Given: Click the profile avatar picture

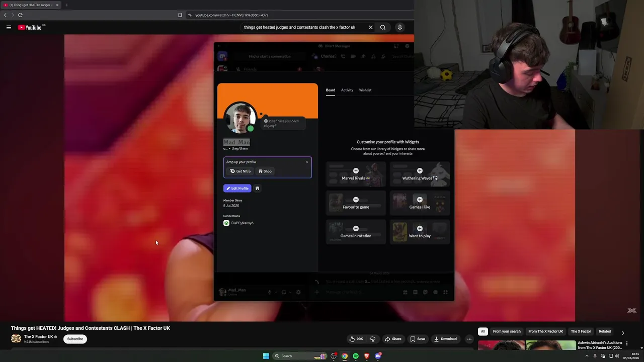Looking at the screenshot, I should (x=240, y=118).
